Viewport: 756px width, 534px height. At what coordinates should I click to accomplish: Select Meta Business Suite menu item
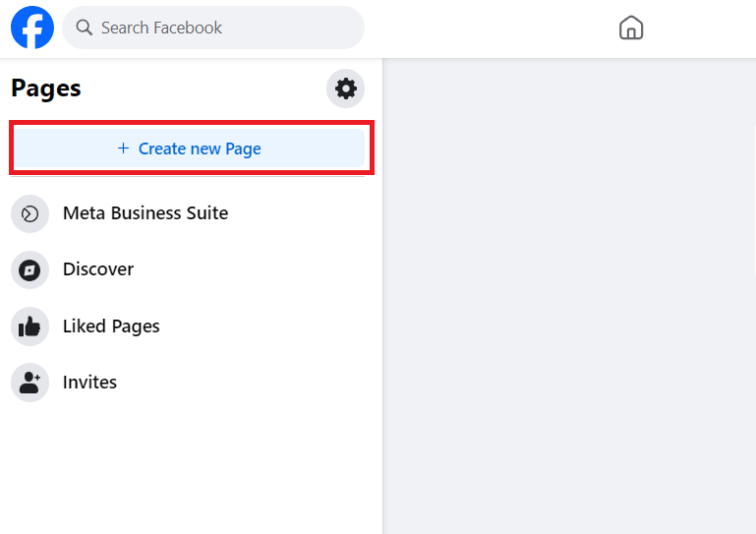pos(188,213)
